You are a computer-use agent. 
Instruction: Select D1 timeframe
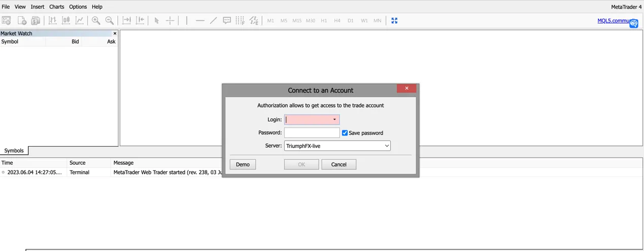click(351, 21)
